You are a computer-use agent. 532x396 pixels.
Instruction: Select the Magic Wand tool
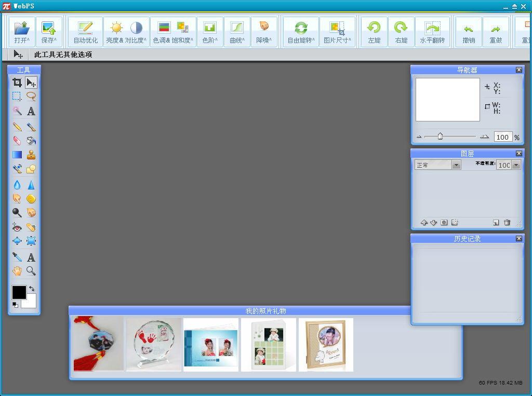click(17, 111)
